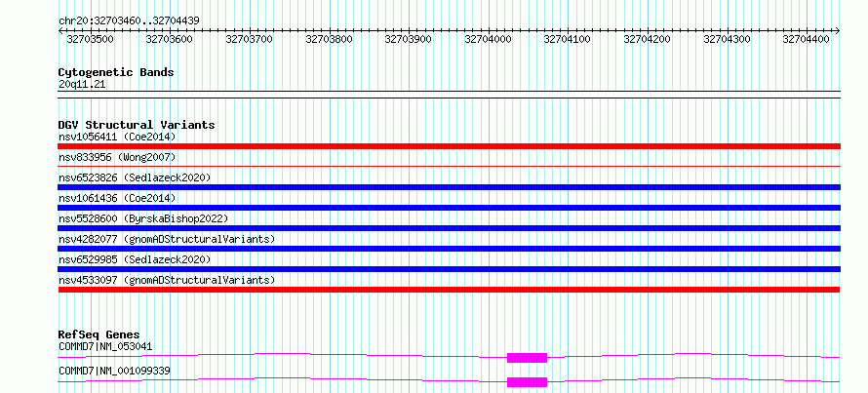868x393 pixels.
Task: Select the blue bar under nsv6523826
Action: point(449,187)
